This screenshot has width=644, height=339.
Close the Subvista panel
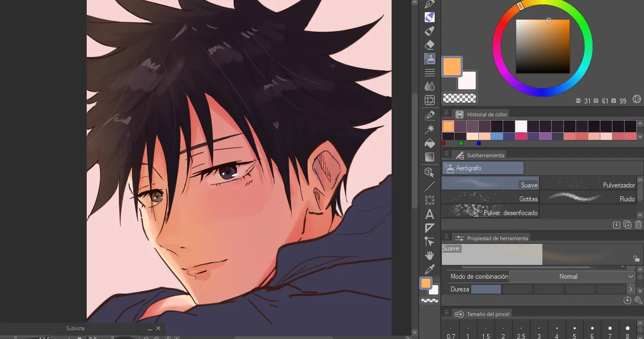click(158, 328)
